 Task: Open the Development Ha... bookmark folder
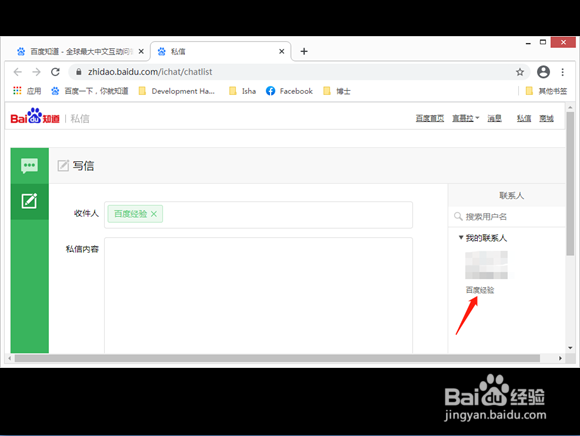pos(176,91)
